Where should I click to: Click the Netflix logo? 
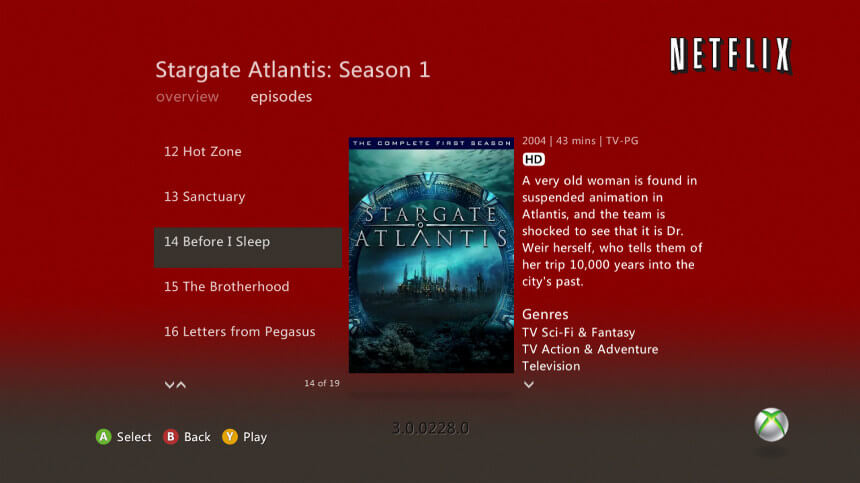(730, 55)
